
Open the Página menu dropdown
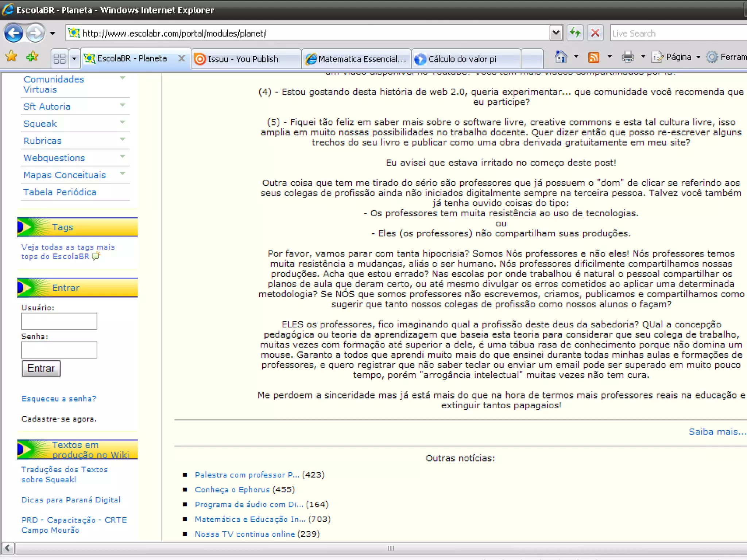(x=678, y=57)
